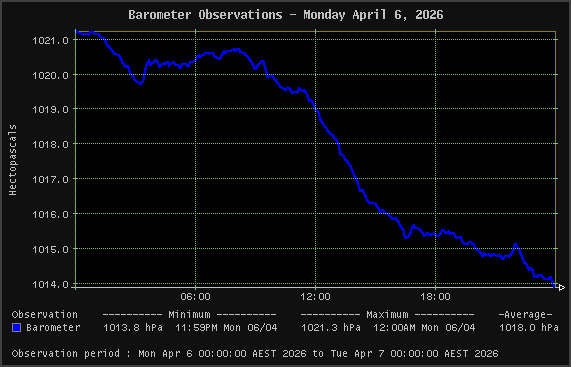Select the 1021.0 y-axis label

coord(50,40)
